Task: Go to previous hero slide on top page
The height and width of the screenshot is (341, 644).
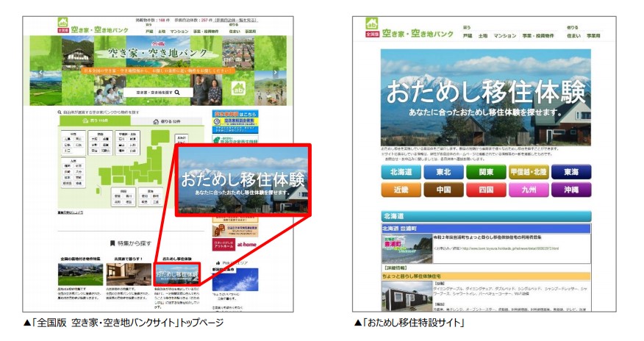Action: point(40,73)
